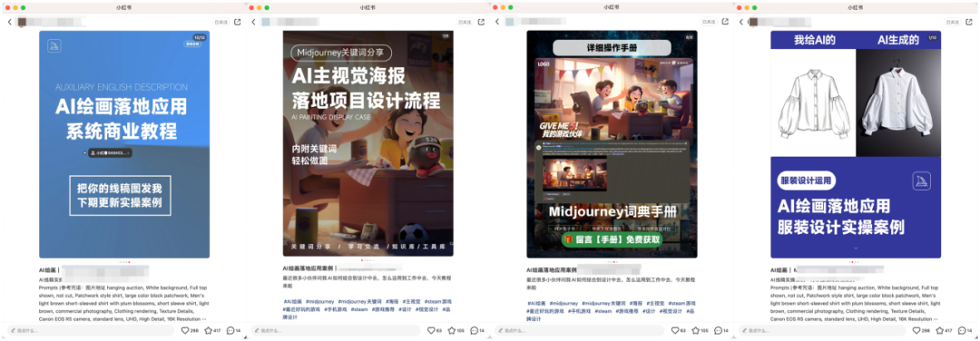
Task: Select Prompts description text in 服装设计实操案例 window
Action: click(856, 303)
